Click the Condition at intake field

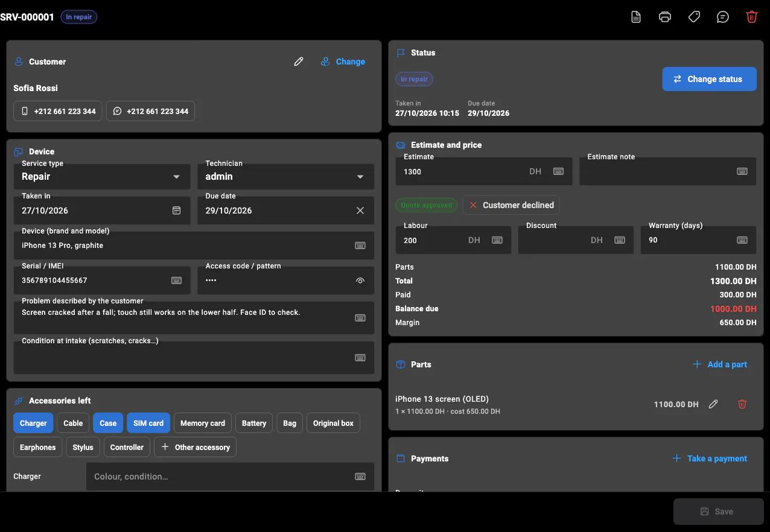[x=194, y=358]
